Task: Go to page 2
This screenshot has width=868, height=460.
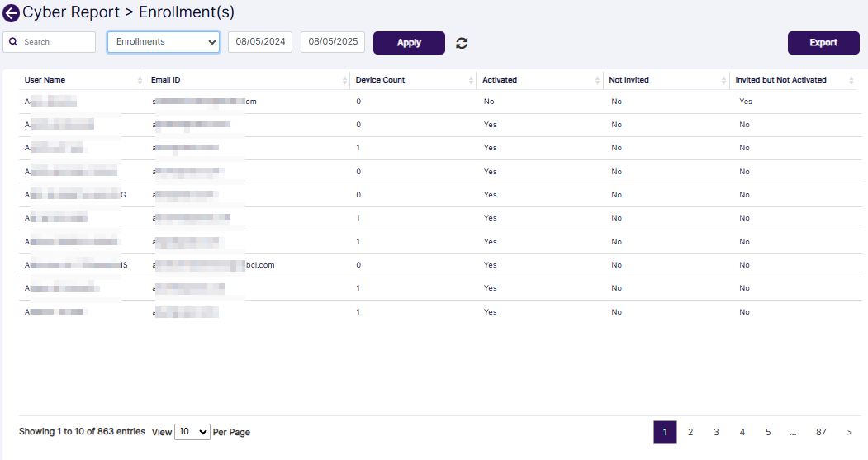Action: pyautogui.click(x=690, y=432)
